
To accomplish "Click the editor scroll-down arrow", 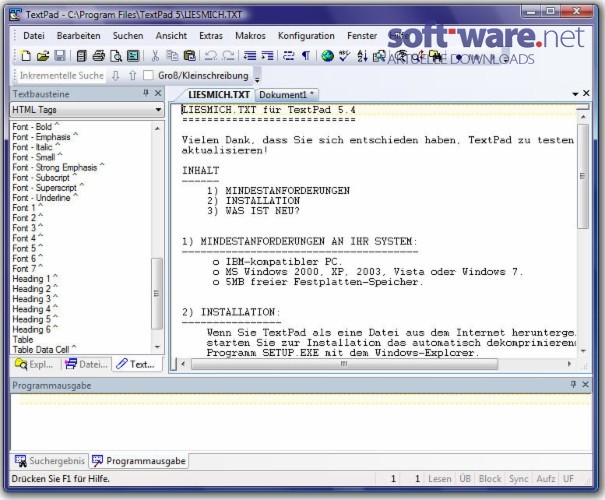I will click(583, 351).
